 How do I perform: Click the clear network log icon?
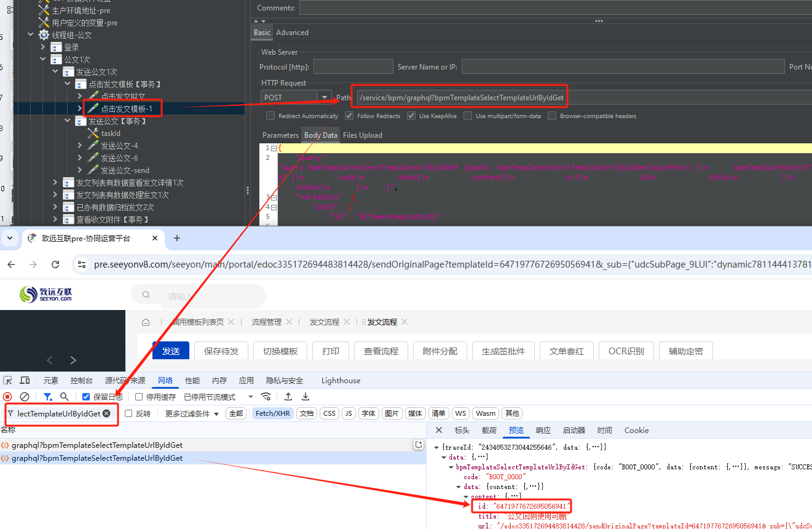(x=25, y=397)
